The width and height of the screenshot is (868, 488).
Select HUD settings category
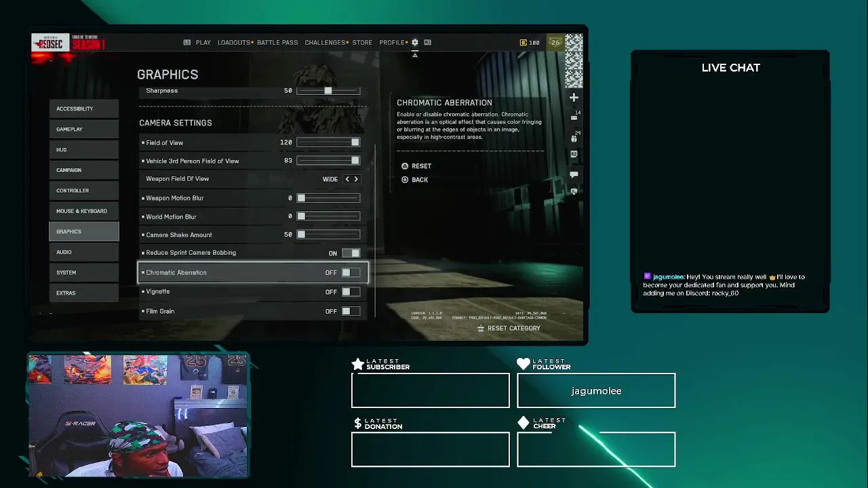tap(84, 150)
